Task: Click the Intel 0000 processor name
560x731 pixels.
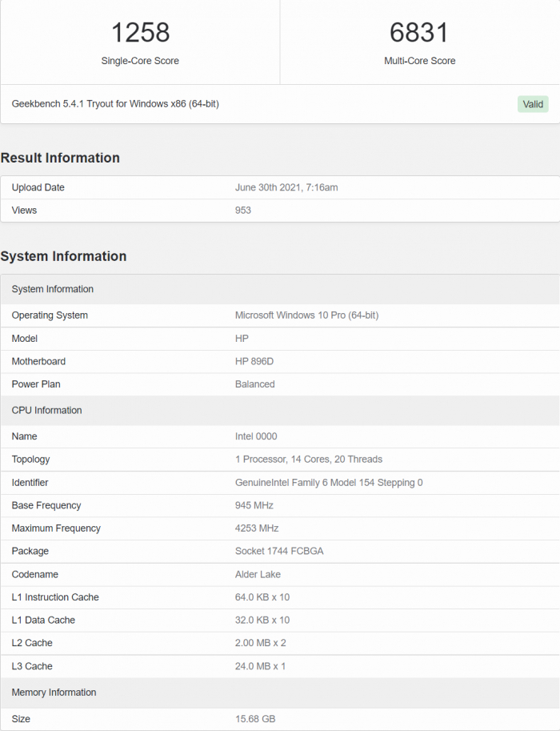Action: 256,436
